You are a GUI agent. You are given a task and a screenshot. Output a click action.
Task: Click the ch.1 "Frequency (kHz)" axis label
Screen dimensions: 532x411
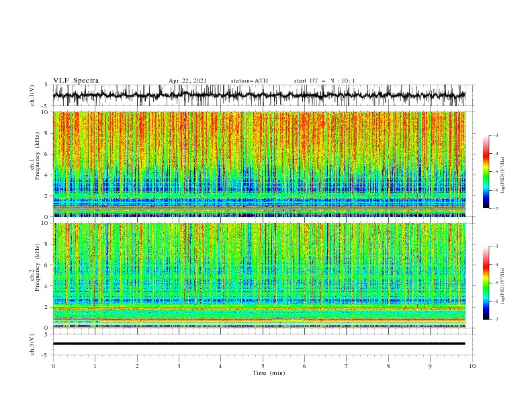38,156
